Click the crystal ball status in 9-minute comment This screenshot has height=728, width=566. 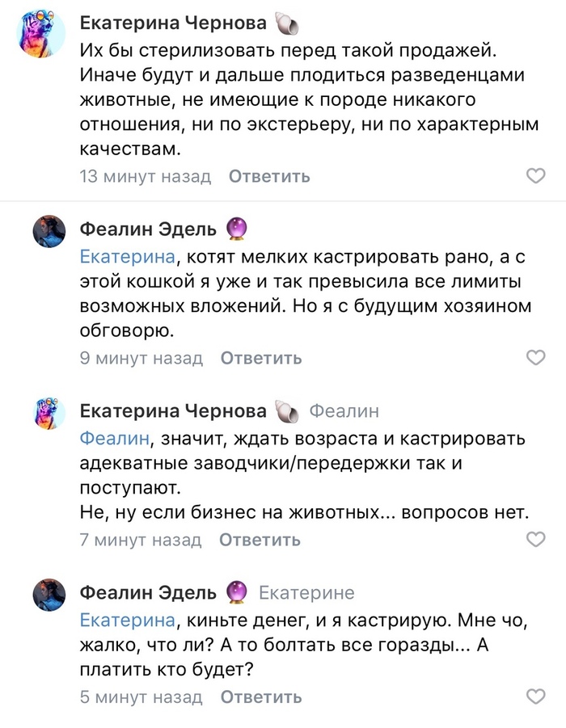point(237,229)
